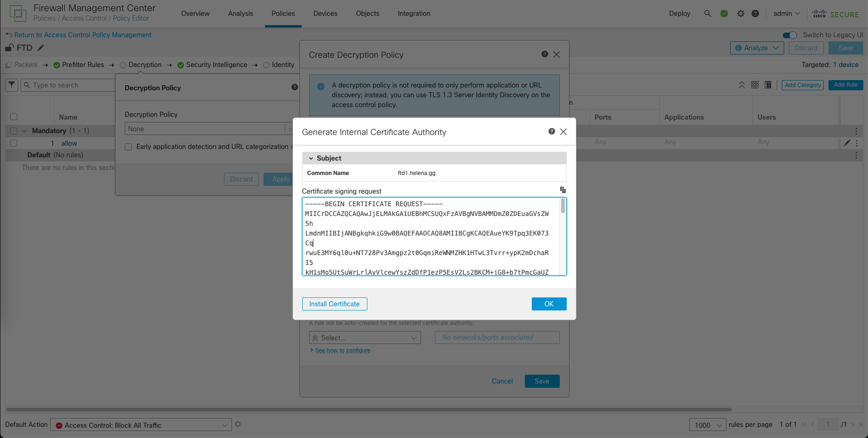Edit the FTD policy name pencil

(41, 48)
